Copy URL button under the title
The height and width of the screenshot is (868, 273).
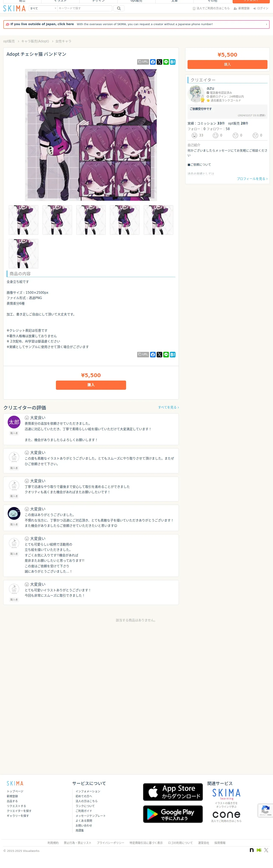pyautogui.click(x=143, y=62)
